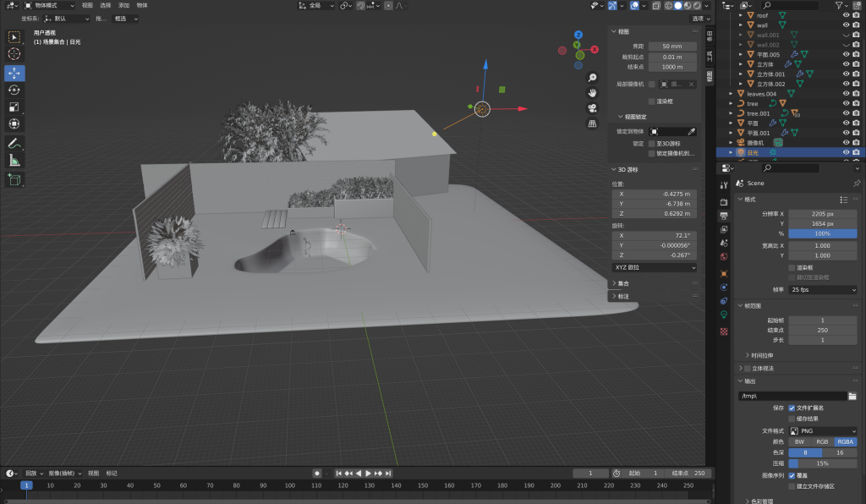Uncheck the 文件扩展名 checkbox
Screen dimensions: 866x504
792,408
